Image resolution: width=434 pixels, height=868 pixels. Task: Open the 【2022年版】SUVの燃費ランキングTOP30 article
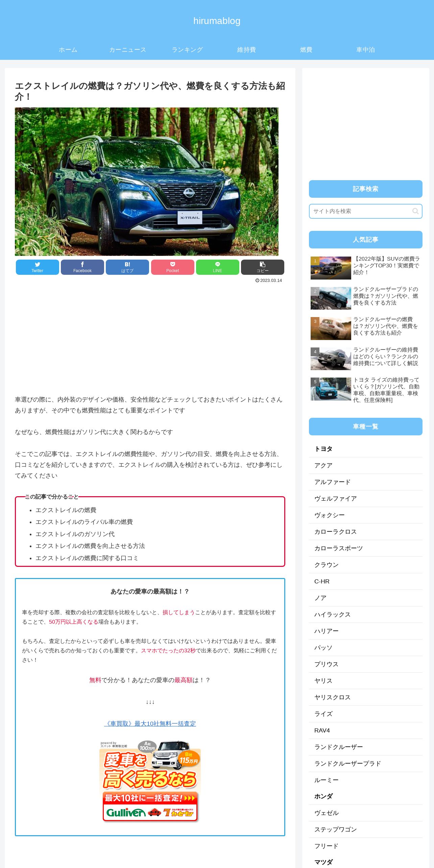coord(386,265)
